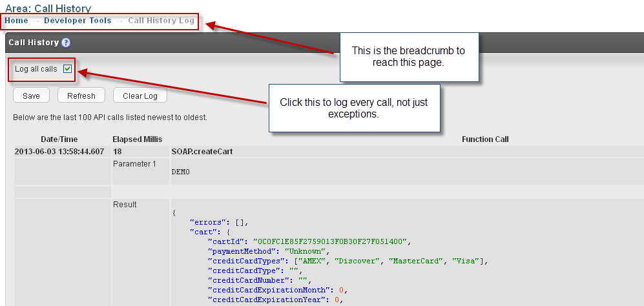This screenshot has width=644, height=306.
Task: Click the Parameter 1 label
Action: click(135, 164)
